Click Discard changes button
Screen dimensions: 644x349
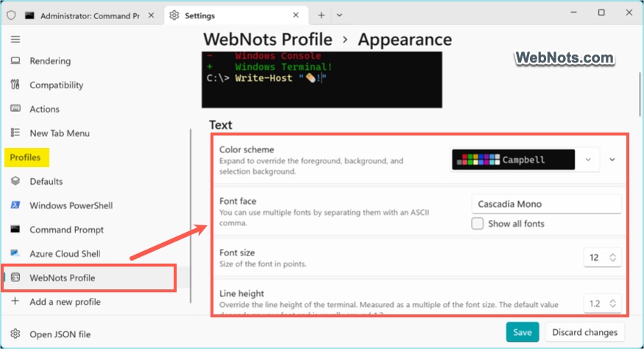pos(584,332)
